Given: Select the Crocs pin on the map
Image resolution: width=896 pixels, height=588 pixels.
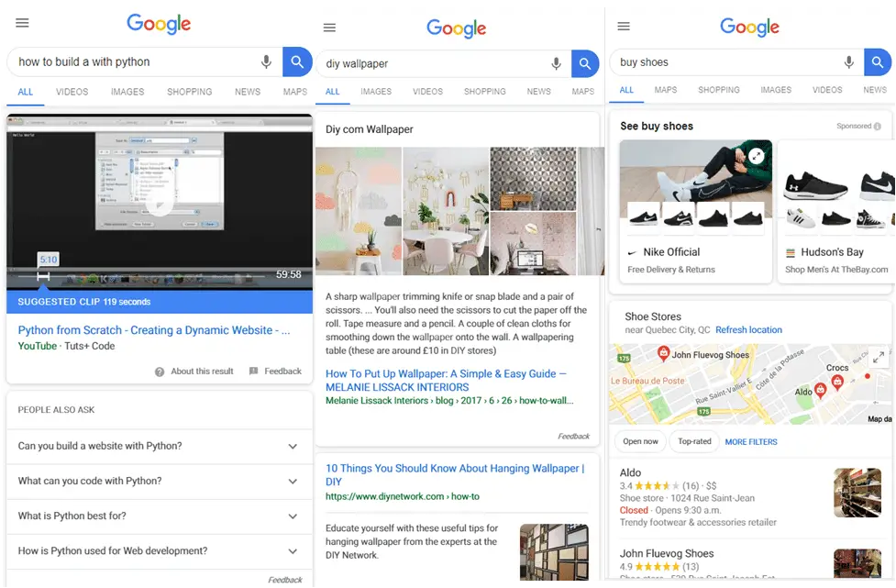Looking at the screenshot, I should click(837, 383).
